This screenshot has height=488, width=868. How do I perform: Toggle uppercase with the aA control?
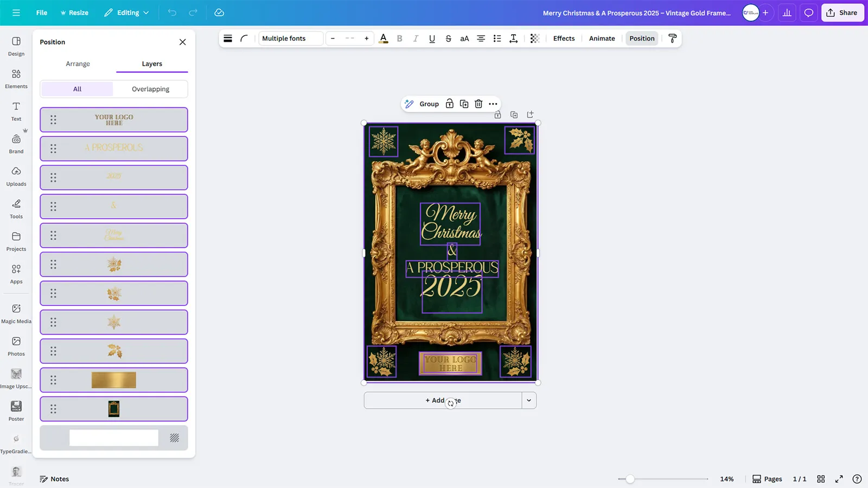point(464,38)
